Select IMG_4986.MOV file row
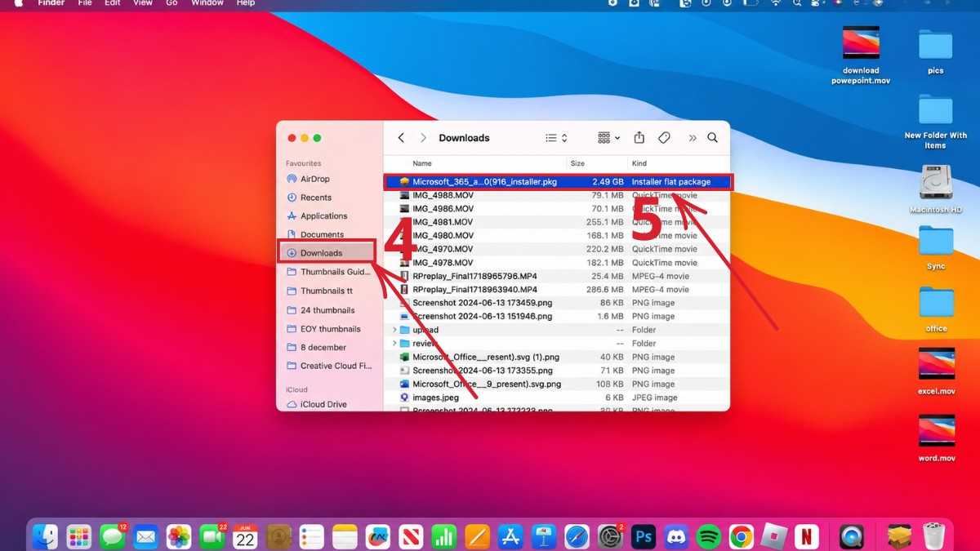The height and width of the screenshot is (551, 980). coord(558,209)
